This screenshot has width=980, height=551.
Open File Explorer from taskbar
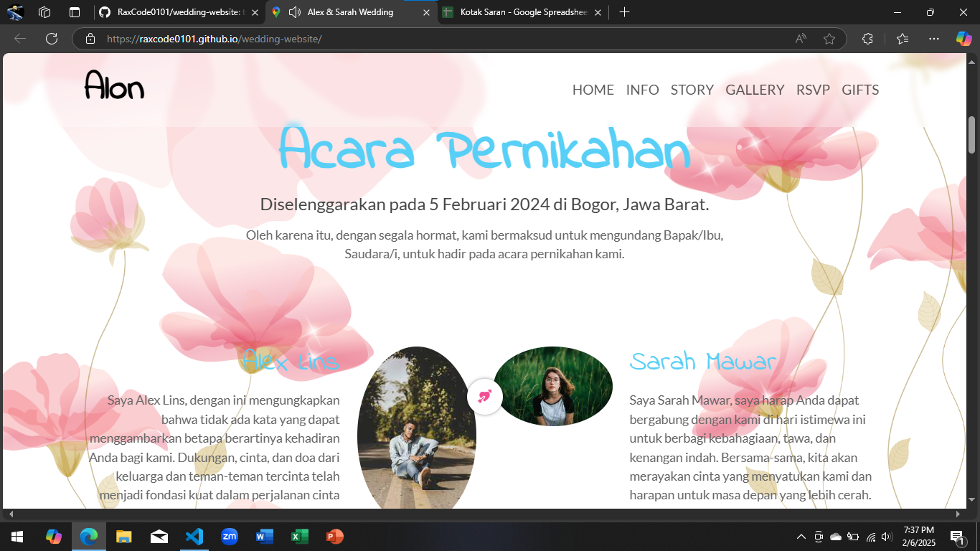[124, 536]
